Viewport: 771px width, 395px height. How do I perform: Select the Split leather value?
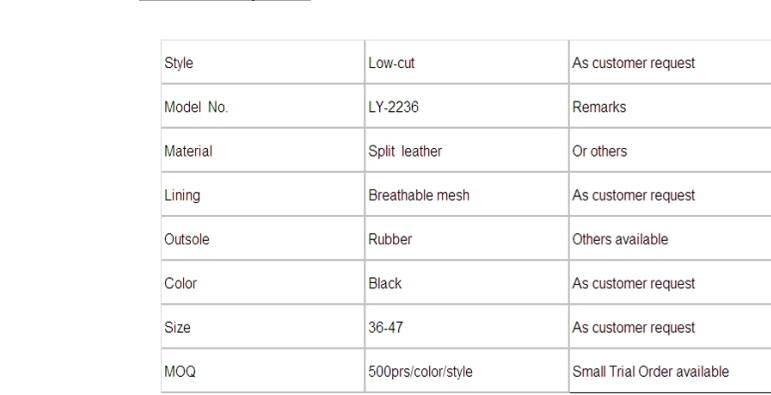click(x=405, y=151)
